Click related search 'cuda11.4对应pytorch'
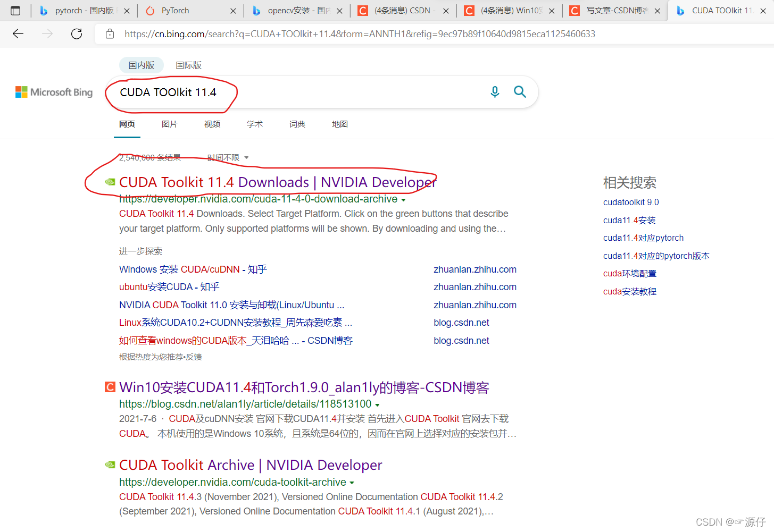This screenshot has height=532, width=774. click(x=644, y=238)
